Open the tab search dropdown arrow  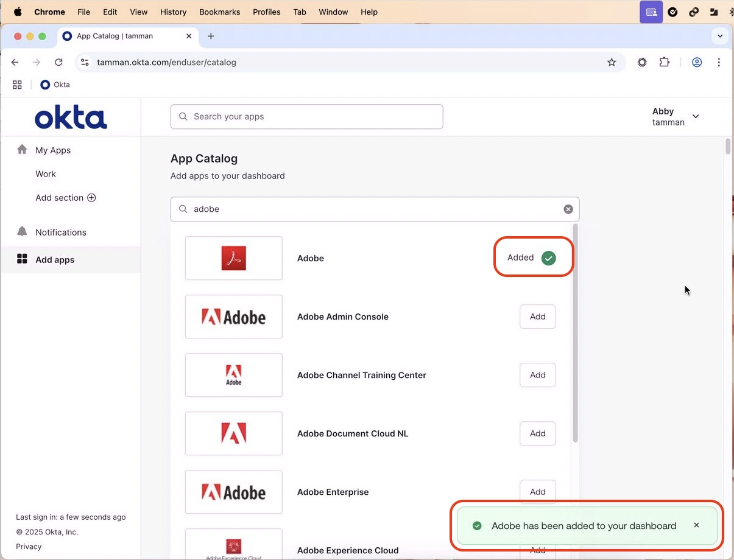[x=720, y=36]
